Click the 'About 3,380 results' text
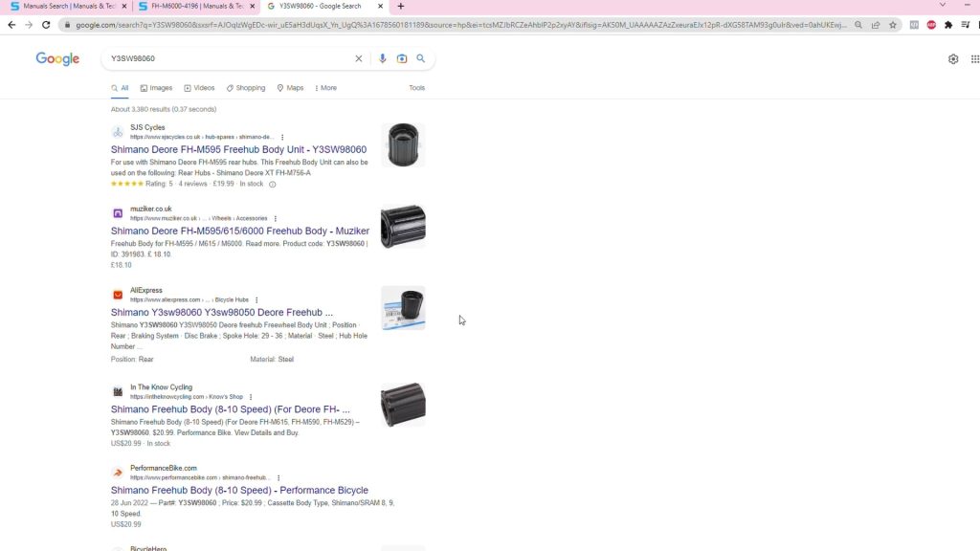 pyautogui.click(x=164, y=109)
